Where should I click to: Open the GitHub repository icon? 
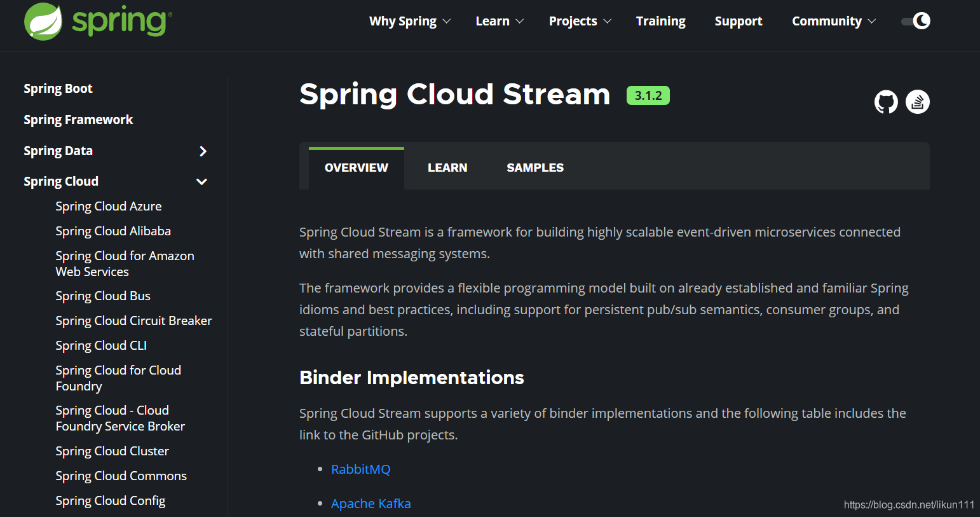tap(886, 102)
